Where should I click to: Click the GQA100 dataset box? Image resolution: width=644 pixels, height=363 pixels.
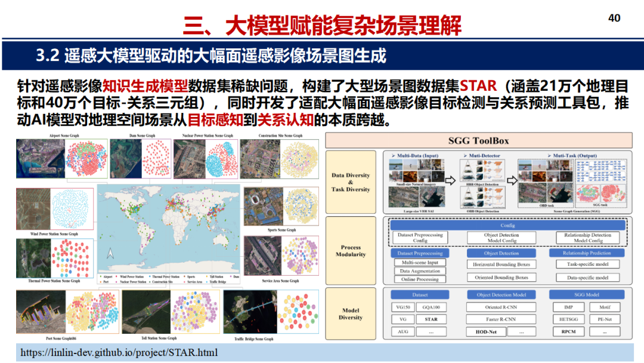coord(431,307)
